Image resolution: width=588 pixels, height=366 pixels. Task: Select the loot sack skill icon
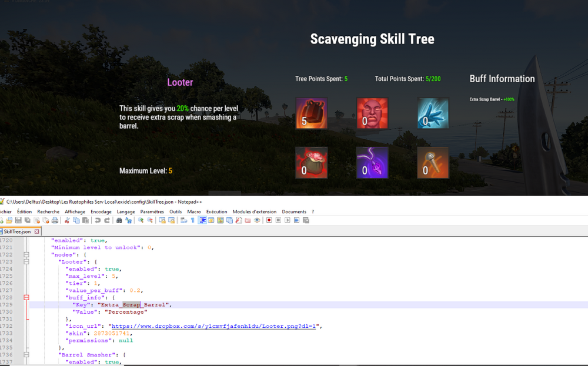(311, 163)
